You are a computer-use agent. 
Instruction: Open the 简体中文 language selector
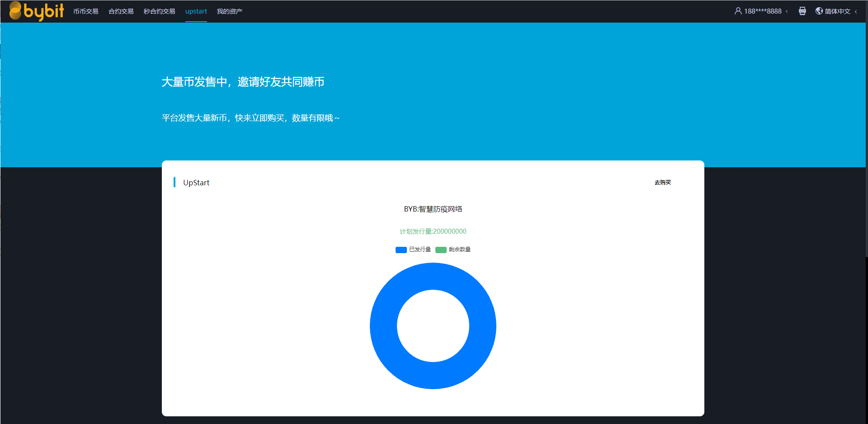point(837,11)
